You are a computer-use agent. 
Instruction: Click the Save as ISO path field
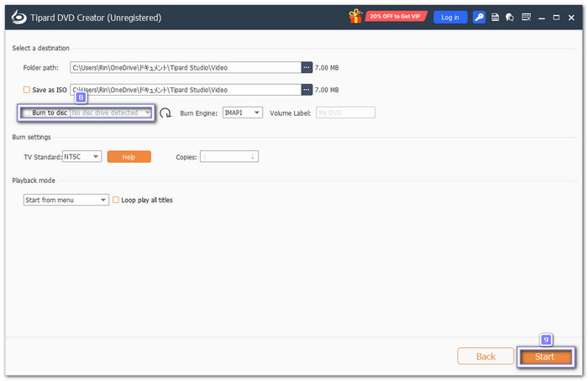pos(186,90)
